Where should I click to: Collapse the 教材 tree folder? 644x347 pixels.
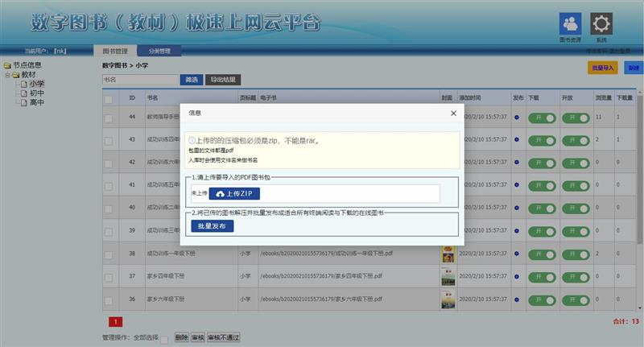(x=7, y=75)
